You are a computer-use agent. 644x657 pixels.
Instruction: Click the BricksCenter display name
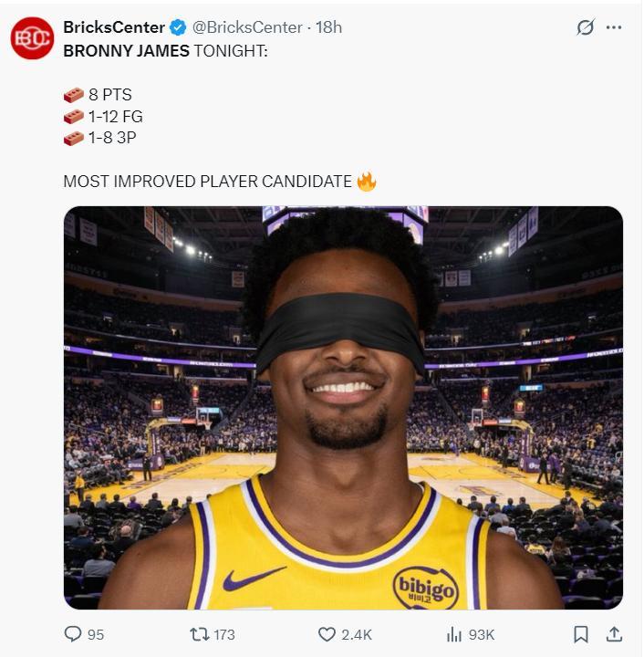[113, 27]
